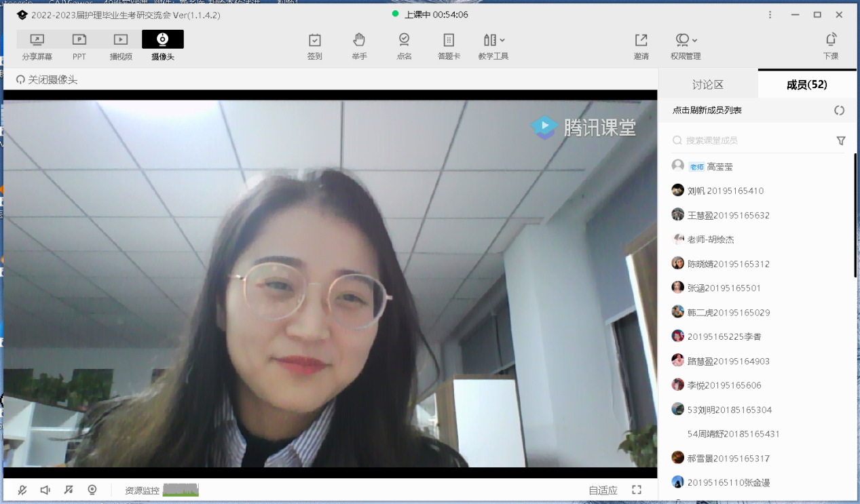Click the 资源监控 resource monitor graph
The image size is (860, 504).
(x=181, y=490)
